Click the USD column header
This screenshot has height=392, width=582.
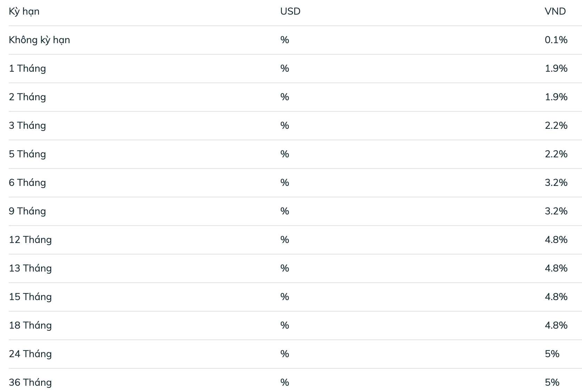pos(290,11)
